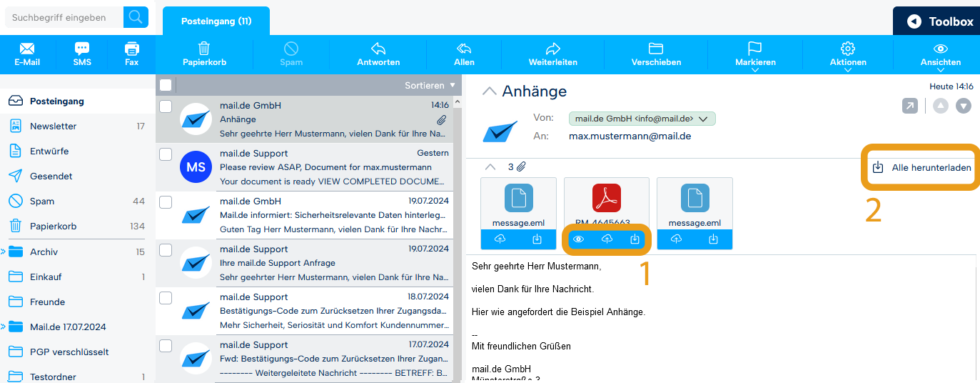Open the Ansichten eye dropdown
Screen dimensions: 980x383
point(941,56)
